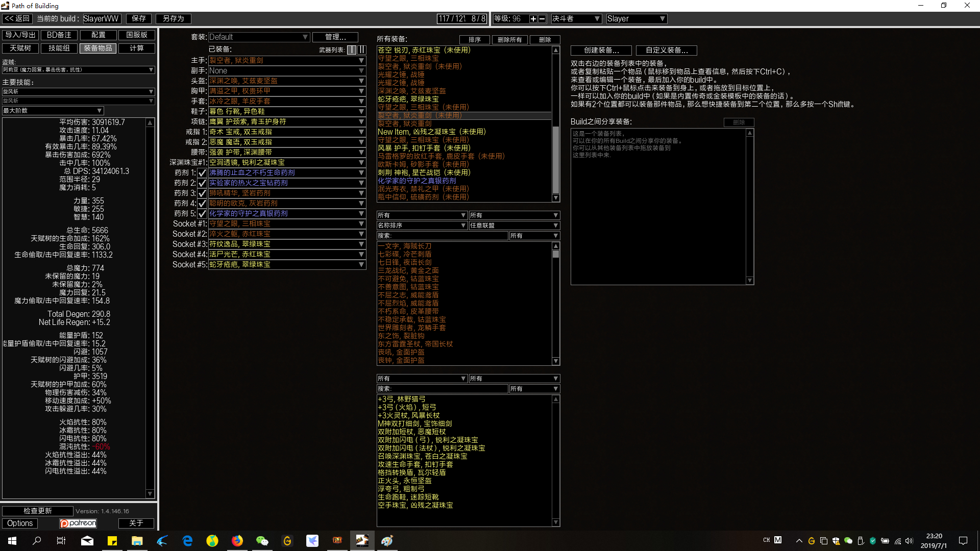Switch to the 天赋树 tab
This screenshot has width=980, height=551.
[x=20, y=48]
